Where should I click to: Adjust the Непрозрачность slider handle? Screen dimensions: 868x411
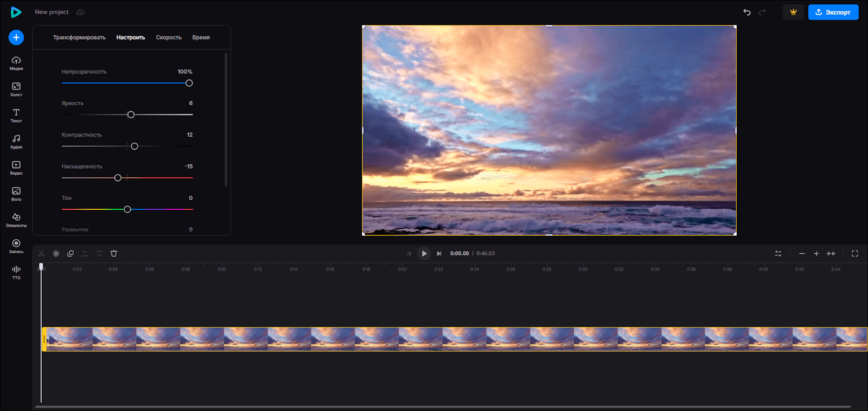coord(189,83)
